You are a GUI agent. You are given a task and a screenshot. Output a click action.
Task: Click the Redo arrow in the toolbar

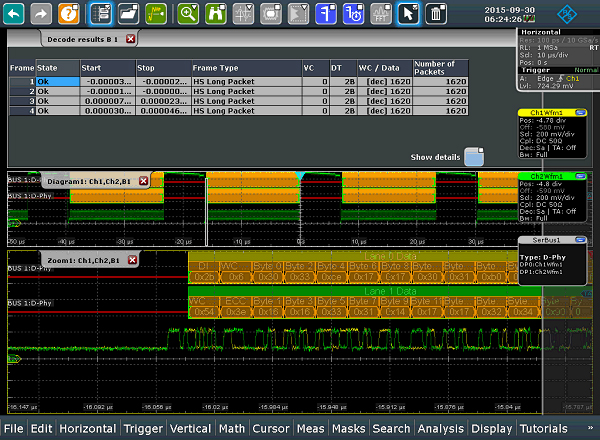41,14
